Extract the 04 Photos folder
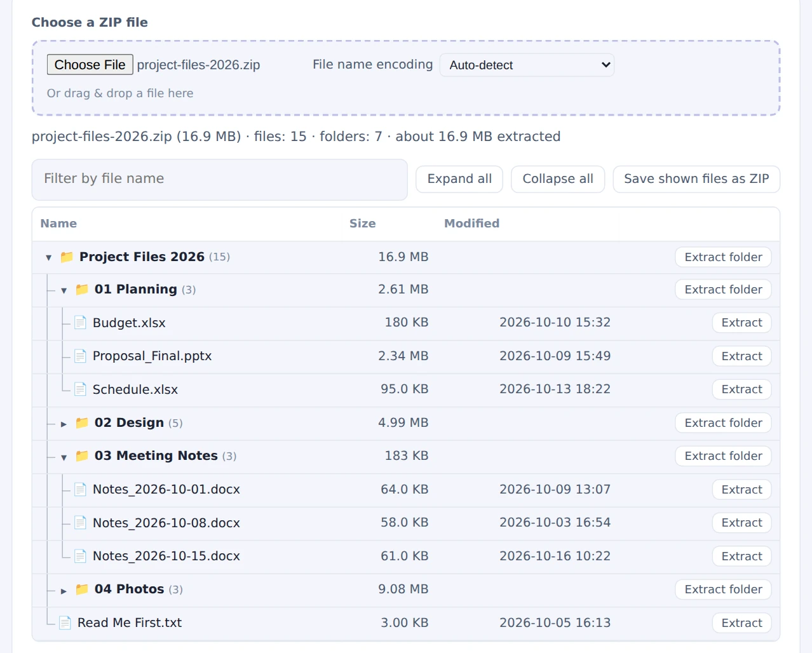 click(x=723, y=589)
